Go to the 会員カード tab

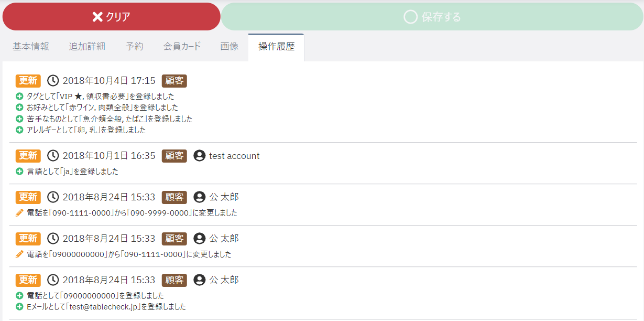coord(182,46)
